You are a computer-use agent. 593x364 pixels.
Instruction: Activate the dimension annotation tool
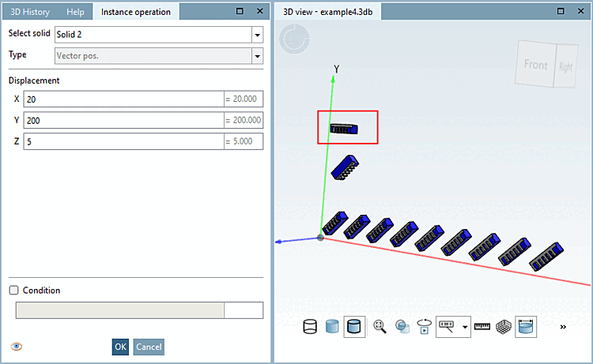pos(447,327)
